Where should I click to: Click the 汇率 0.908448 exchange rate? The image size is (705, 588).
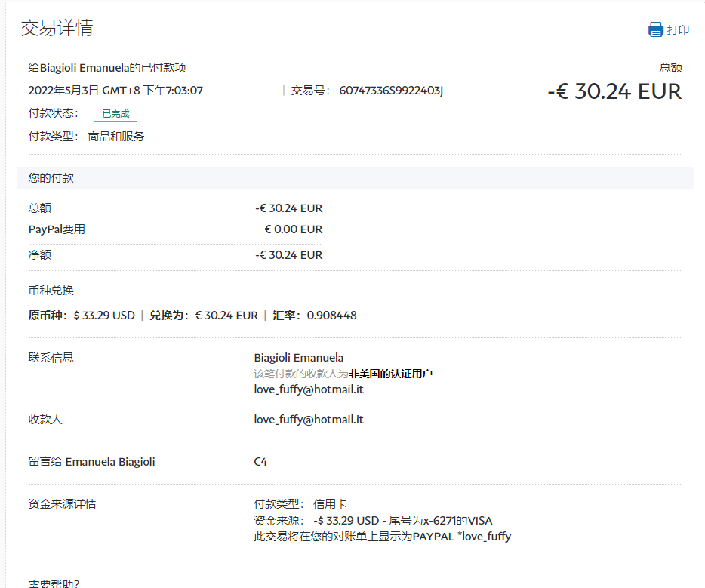[x=331, y=316]
